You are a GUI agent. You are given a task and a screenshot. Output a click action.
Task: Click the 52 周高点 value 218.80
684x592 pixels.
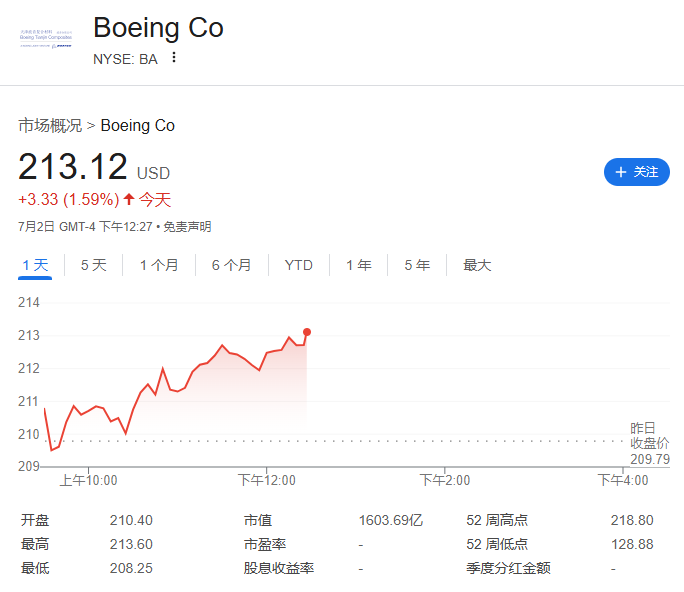coord(632,520)
